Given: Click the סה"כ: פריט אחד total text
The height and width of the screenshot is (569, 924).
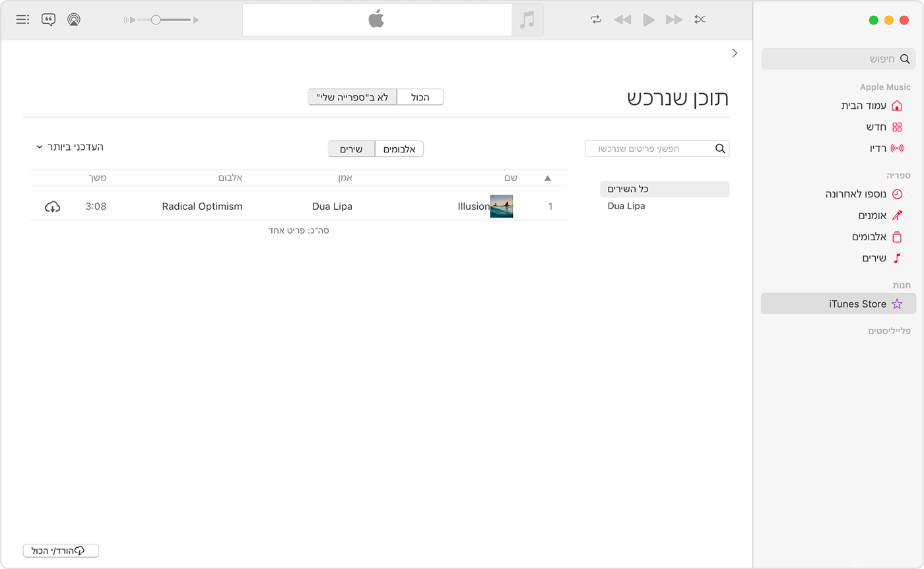Looking at the screenshot, I should (x=298, y=230).
